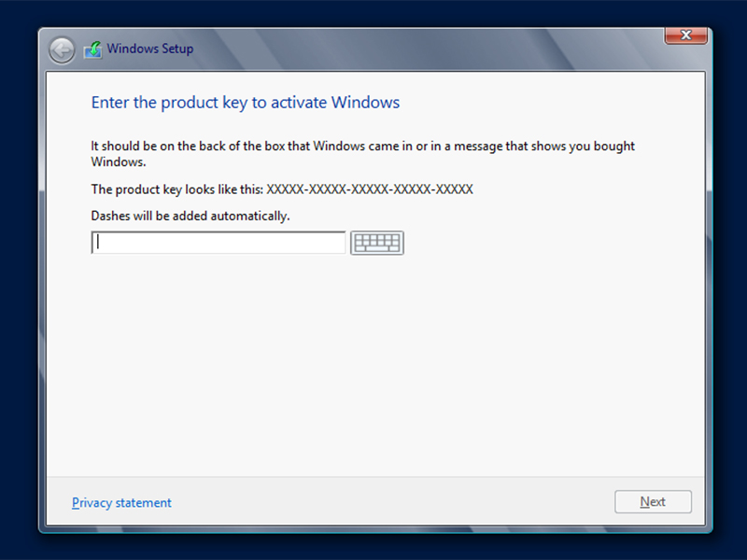This screenshot has height=560, width=747.
Task: Click 'The product key looks like this' label
Action: click(176, 189)
